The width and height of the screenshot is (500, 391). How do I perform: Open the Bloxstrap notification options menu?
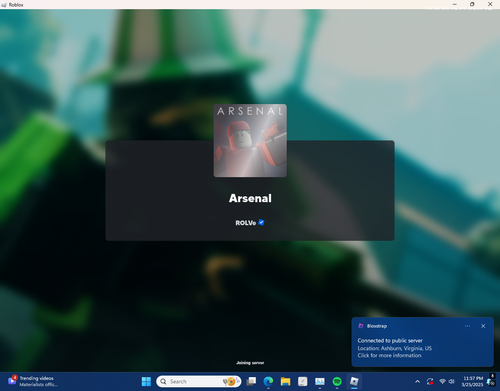coord(467,326)
